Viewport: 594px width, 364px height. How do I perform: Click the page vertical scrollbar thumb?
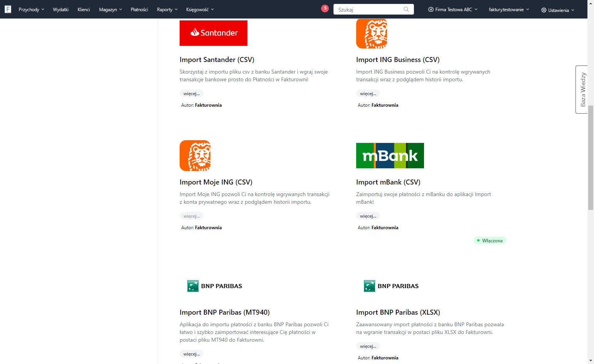tap(591, 157)
